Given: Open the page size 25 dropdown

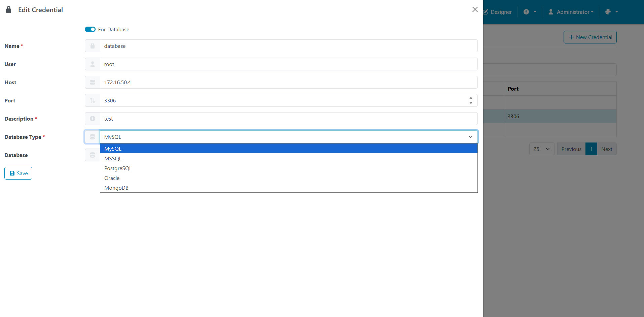Looking at the screenshot, I should [x=541, y=149].
